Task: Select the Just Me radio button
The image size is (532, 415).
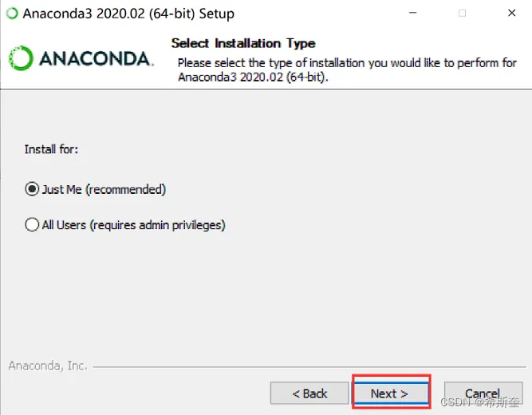Action: [32, 189]
